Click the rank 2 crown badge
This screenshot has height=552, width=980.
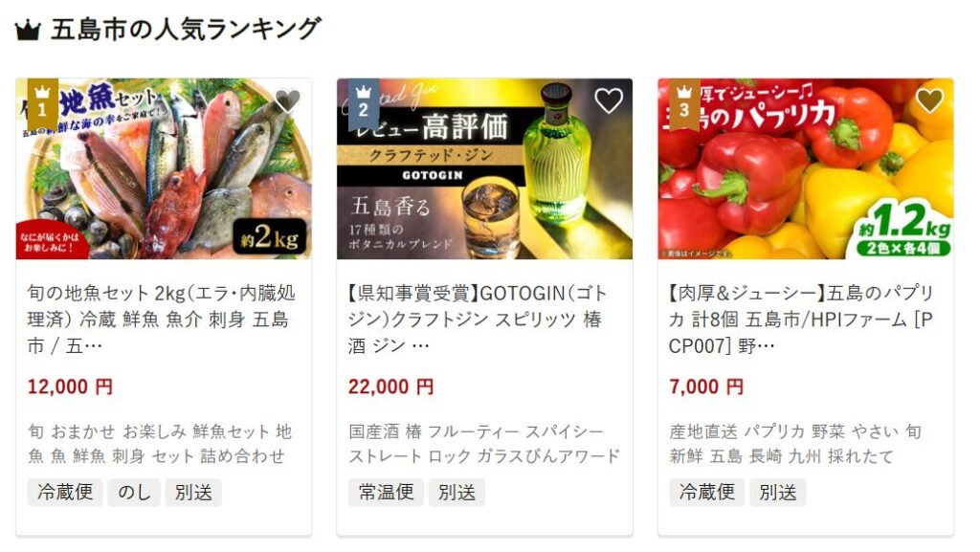[x=364, y=103]
